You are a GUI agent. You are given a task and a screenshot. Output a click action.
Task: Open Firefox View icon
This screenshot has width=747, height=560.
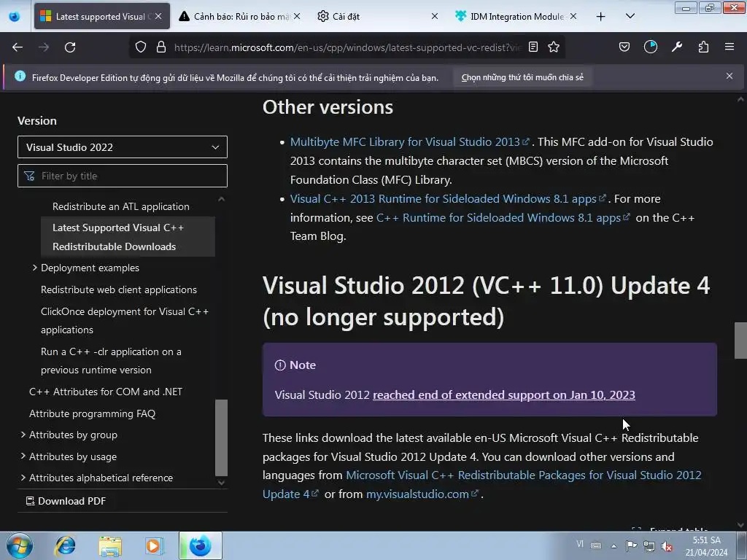pos(15,17)
